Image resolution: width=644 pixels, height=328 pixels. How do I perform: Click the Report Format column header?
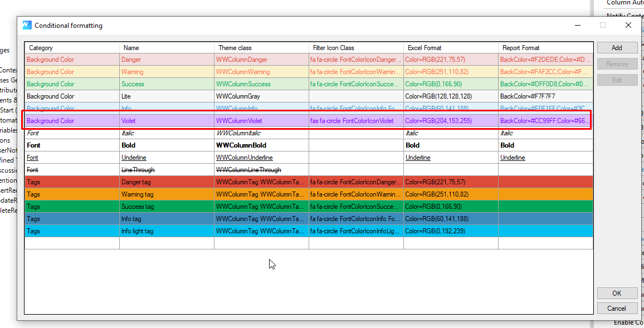(x=546, y=48)
